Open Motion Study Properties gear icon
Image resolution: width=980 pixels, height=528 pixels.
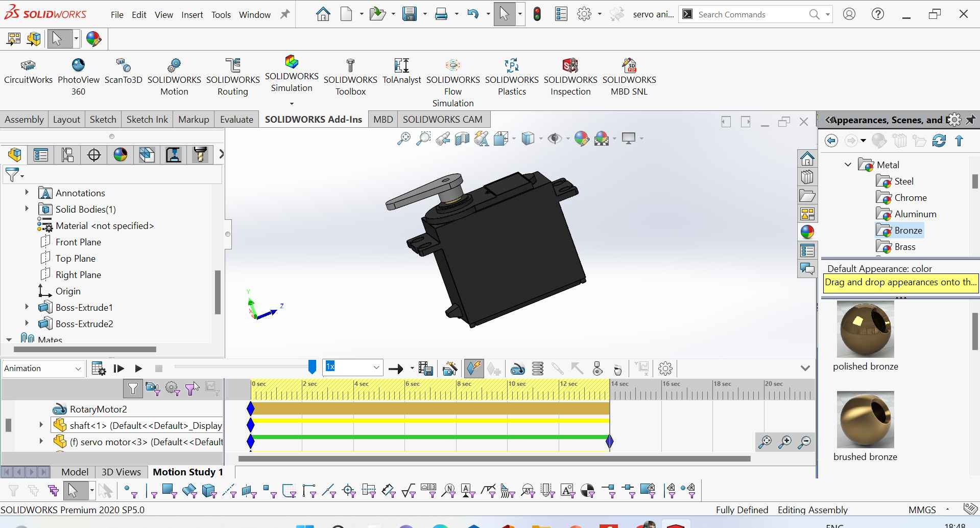pos(665,369)
